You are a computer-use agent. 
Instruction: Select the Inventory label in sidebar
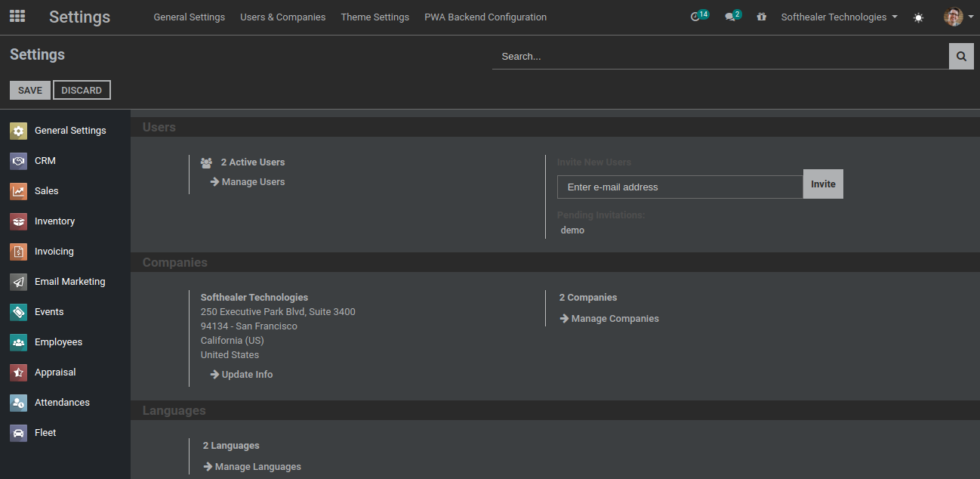55,221
